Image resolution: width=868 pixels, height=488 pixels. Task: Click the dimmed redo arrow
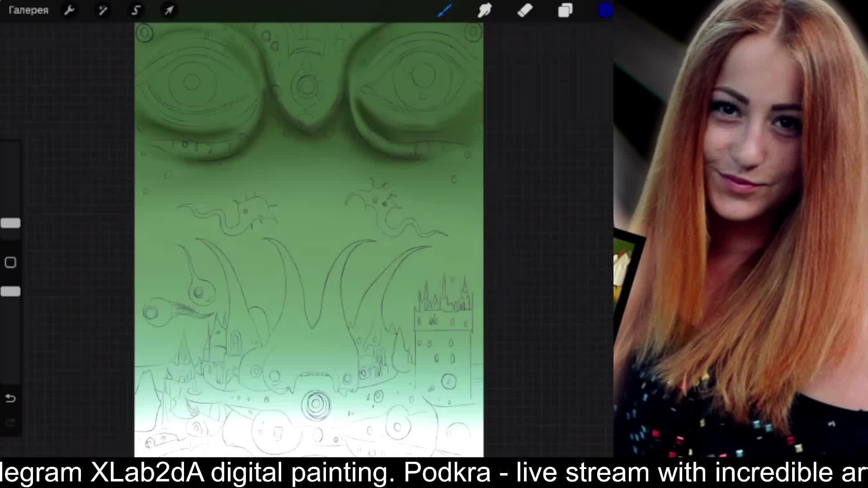[10, 422]
